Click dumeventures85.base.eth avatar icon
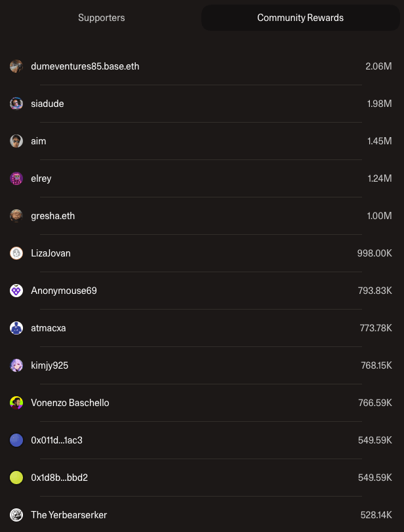The width and height of the screenshot is (404, 532). click(x=16, y=66)
